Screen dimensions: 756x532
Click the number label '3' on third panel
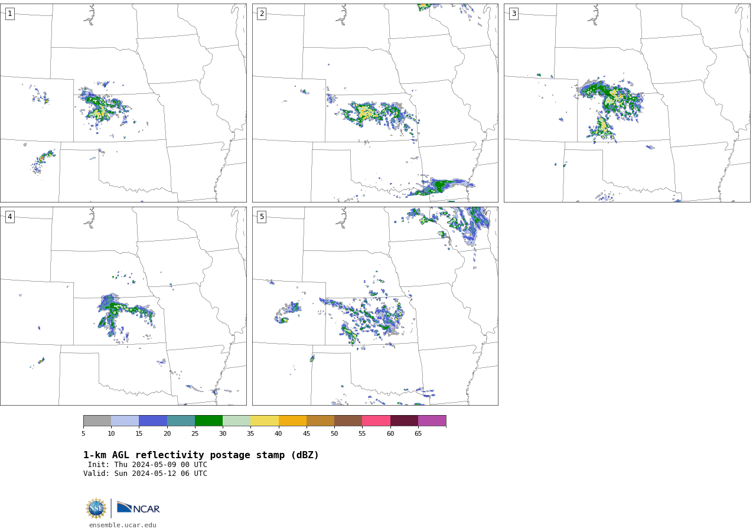[513, 14]
